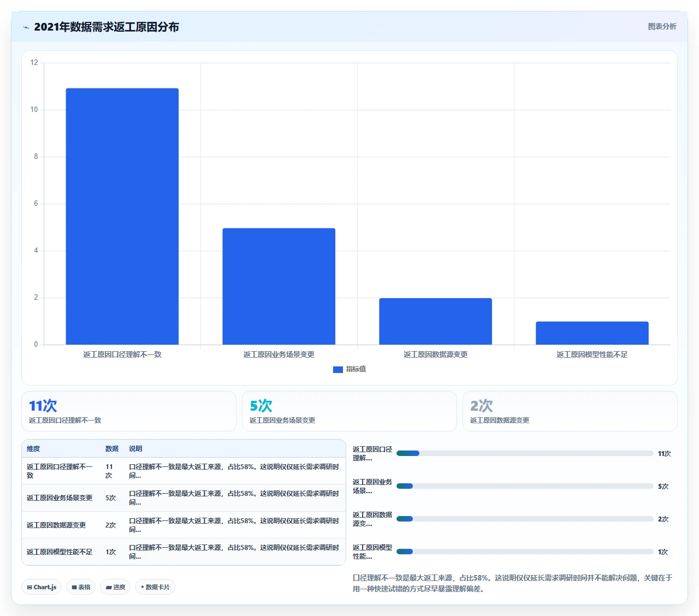Click the 1次 progress bar
Screen dimensions: 699x616
(525, 552)
